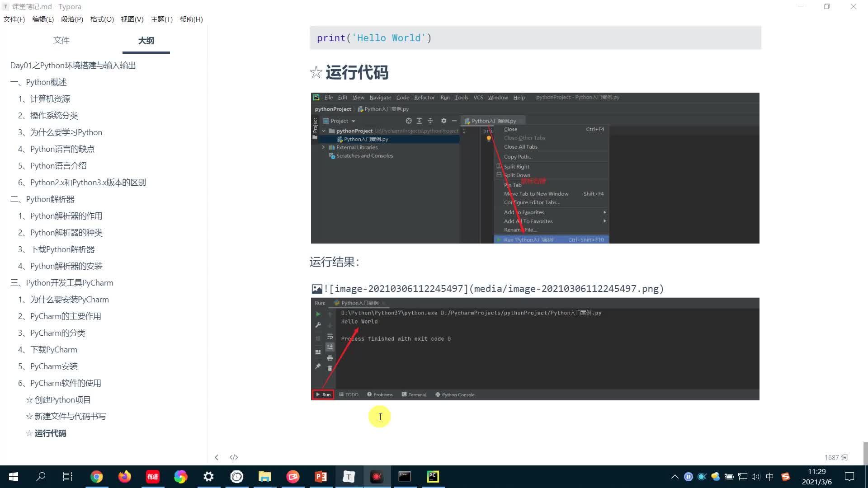Click the 1687 词 word count
The height and width of the screenshot is (488, 868).
(x=836, y=457)
